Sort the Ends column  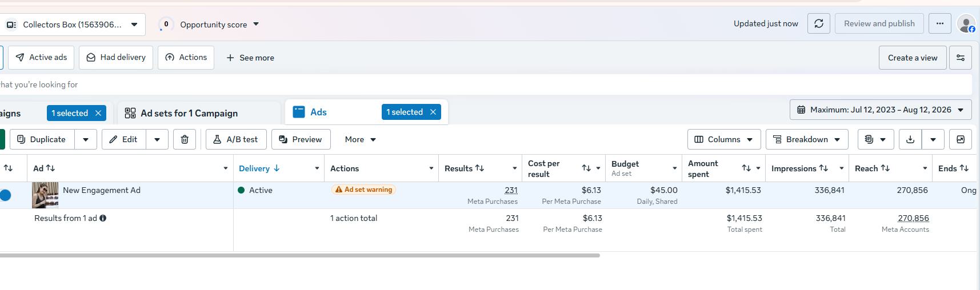964,168
